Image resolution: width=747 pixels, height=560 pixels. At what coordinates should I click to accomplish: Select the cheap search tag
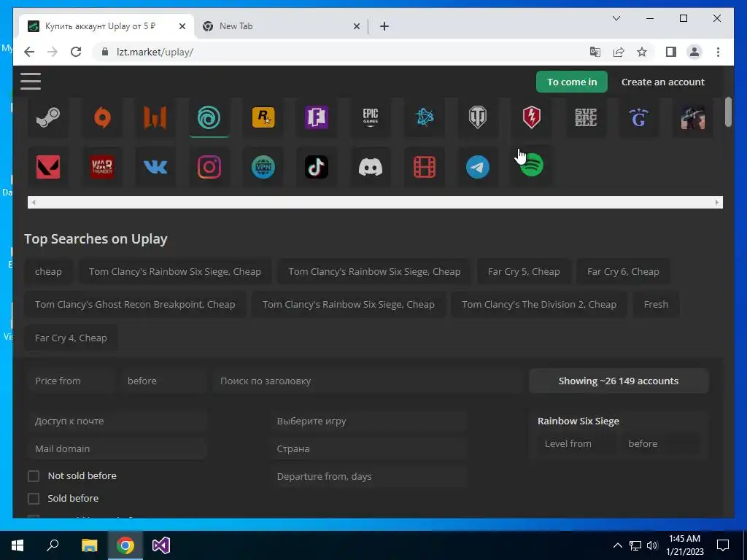pos(48,271)
